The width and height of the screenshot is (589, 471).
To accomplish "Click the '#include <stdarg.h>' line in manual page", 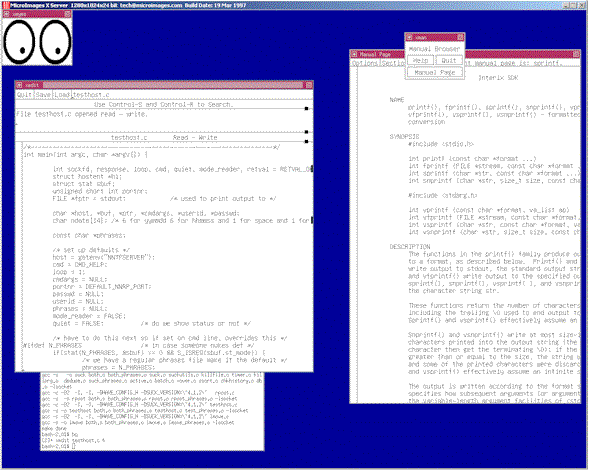I will tap(443, 195).
